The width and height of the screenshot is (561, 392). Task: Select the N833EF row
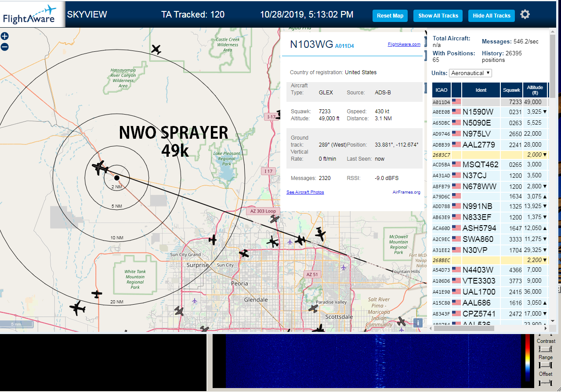490,217
